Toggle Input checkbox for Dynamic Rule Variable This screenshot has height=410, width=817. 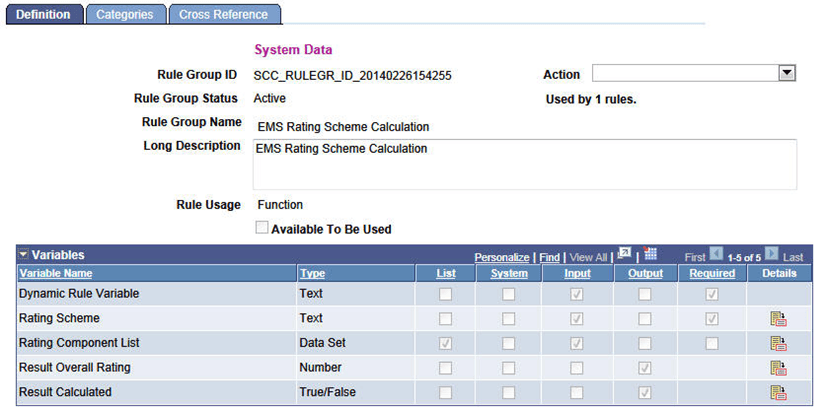pos(577,294)
